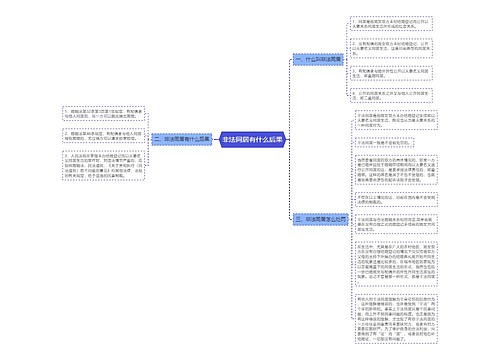
Task: Click the two-line note above 怎么处罚 label level
Action: pos(396,199)
